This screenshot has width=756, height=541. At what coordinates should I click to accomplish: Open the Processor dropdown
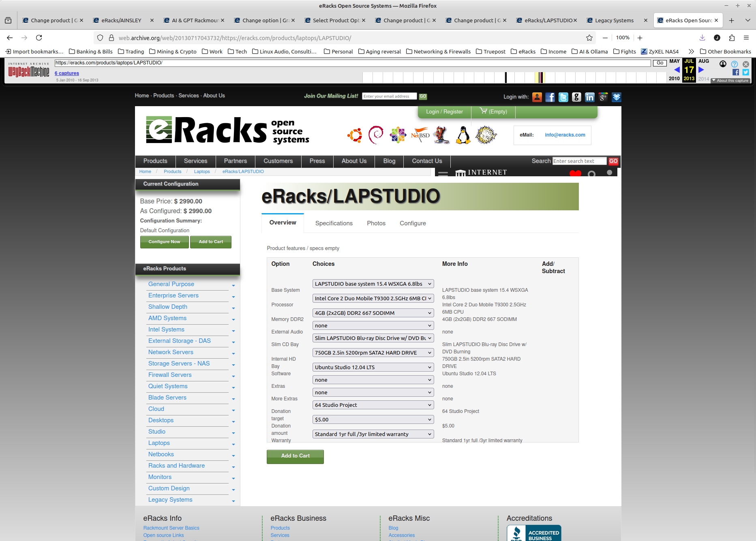point(373,298)
